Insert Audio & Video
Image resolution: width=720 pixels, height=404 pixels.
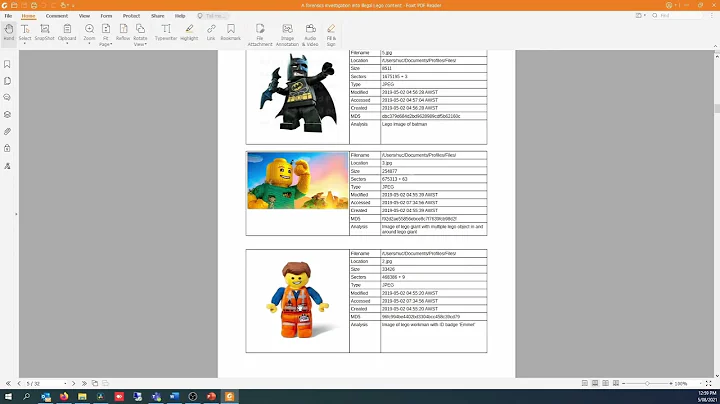(310, 35)
